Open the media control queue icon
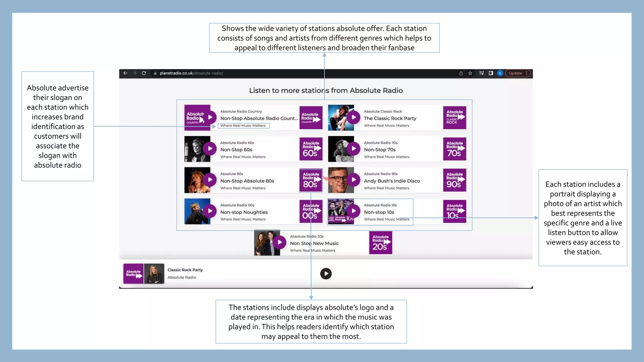This screenshot has width=644, height=362. pos(481,73)
